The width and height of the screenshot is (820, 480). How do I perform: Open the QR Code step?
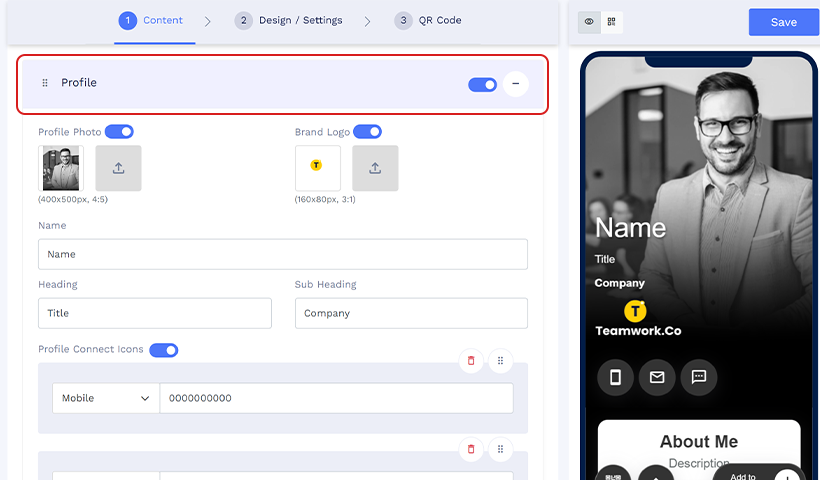pyautogui.click(x=428, y=20)
